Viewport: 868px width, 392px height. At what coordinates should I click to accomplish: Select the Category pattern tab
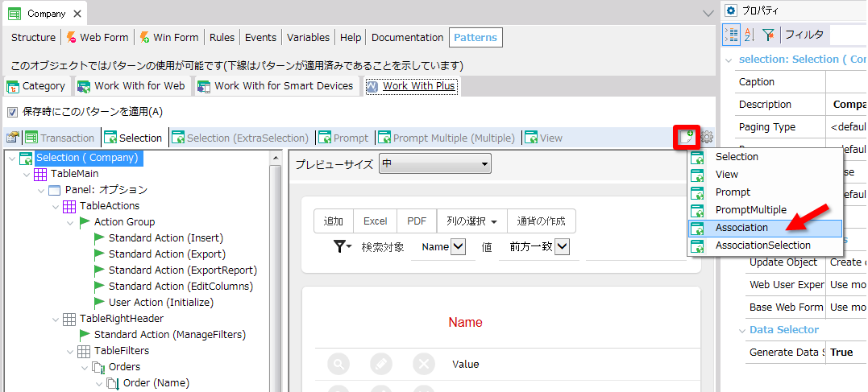[36, 86]
